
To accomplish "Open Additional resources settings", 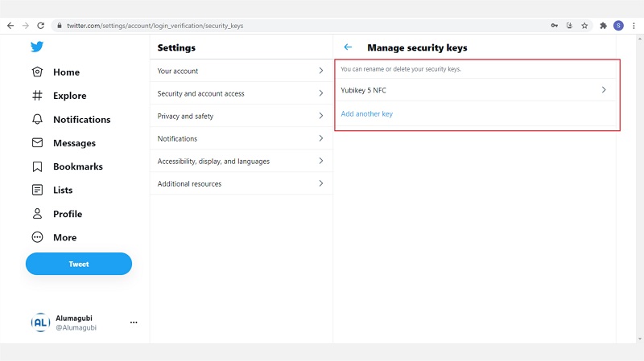I will pyautogui.click(x=241, y=183).
